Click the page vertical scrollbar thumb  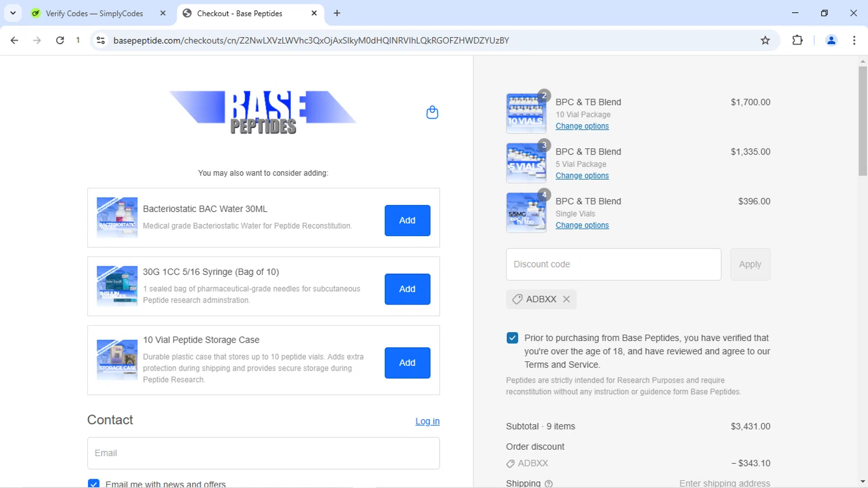863,121
